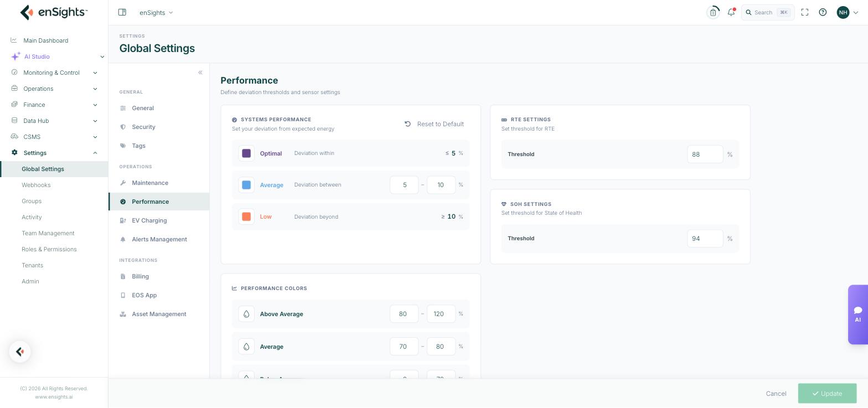Toggle the sidebar panel icon
Image resolution: width=868 pixels, height=408 pixels.
pyautogui.click(x=122, y=12)
